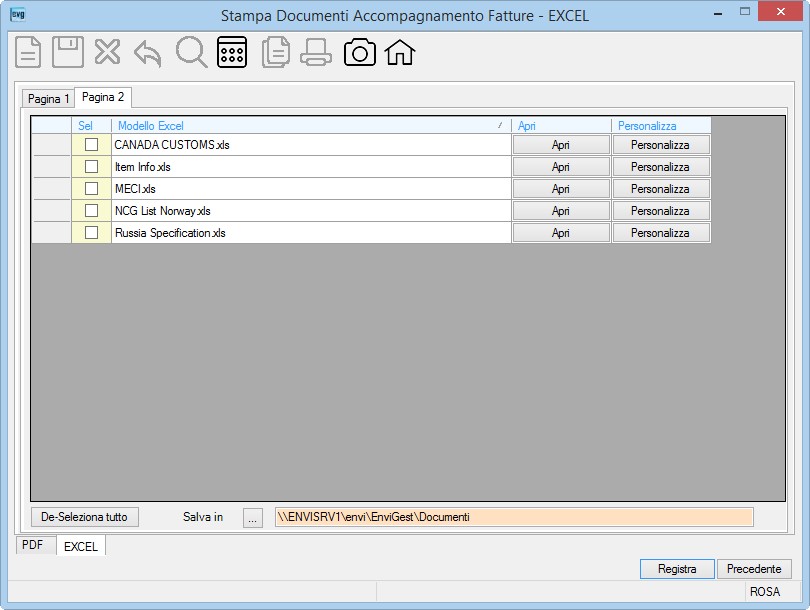Click the undo arrow icon
The image size is (810, 610).
[x=148, y=54]
